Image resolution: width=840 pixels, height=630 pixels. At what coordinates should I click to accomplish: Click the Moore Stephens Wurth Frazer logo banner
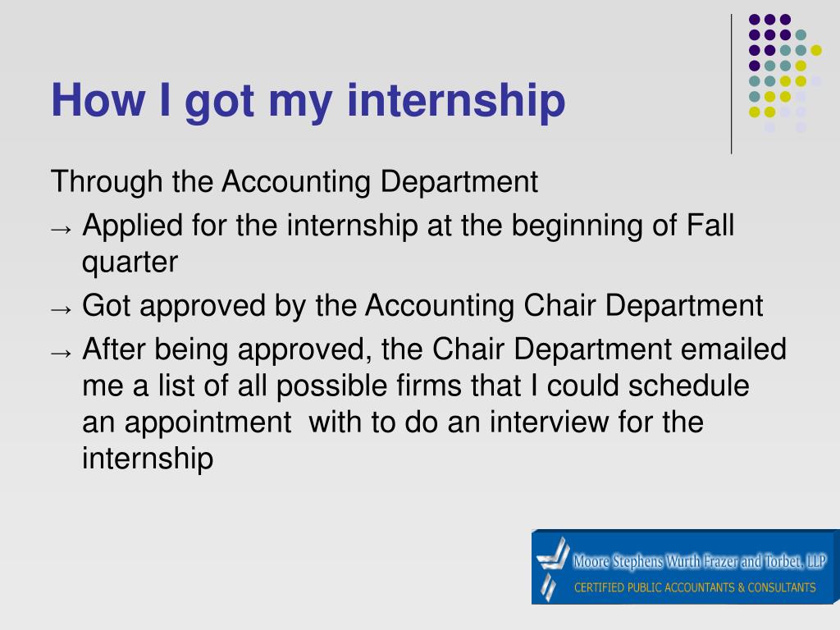[x=685, y=567]
